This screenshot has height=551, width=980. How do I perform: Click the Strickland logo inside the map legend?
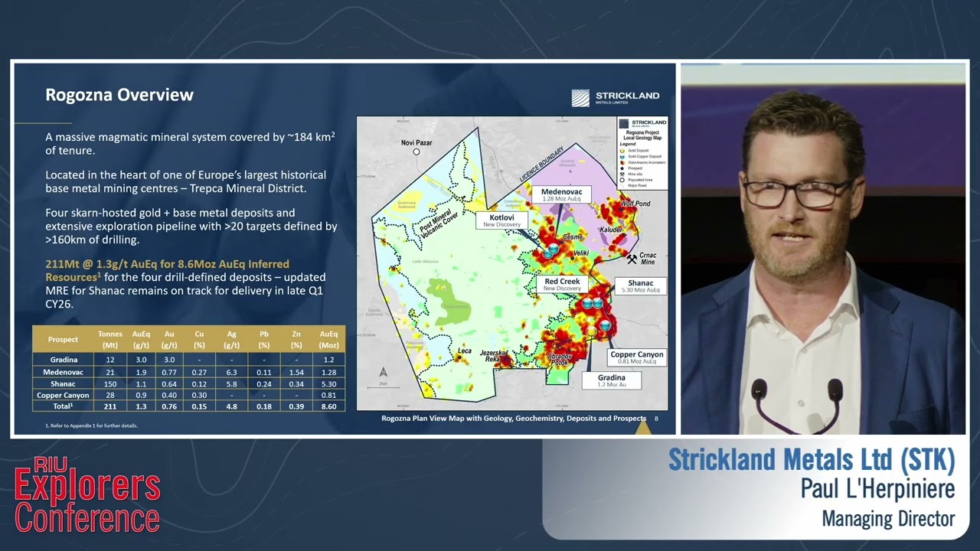point(642,122)
